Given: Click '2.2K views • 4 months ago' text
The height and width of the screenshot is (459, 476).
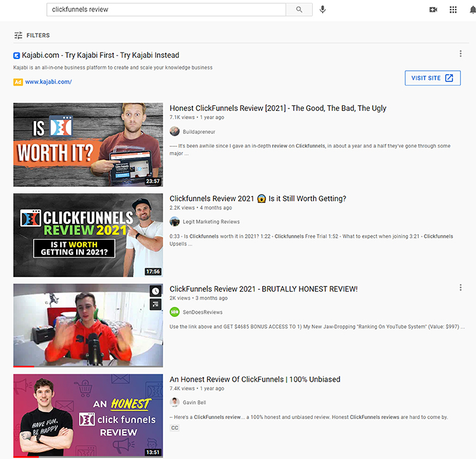Looking at the screenshot, I should 201,208.
